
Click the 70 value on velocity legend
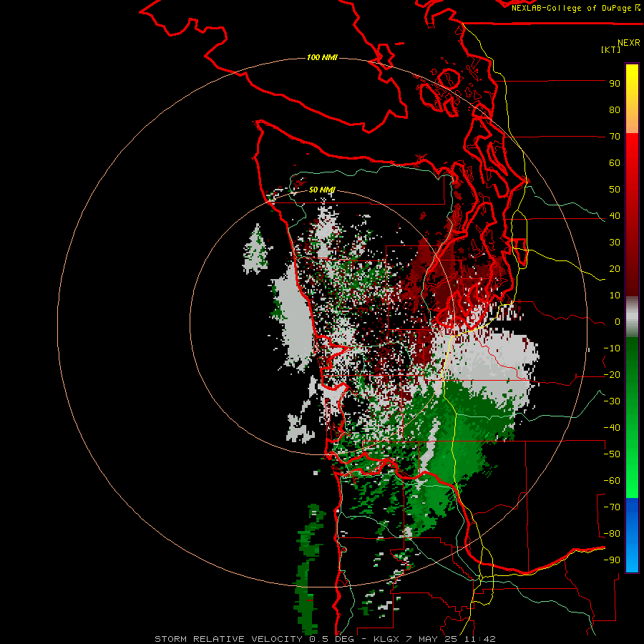(615, 137)
